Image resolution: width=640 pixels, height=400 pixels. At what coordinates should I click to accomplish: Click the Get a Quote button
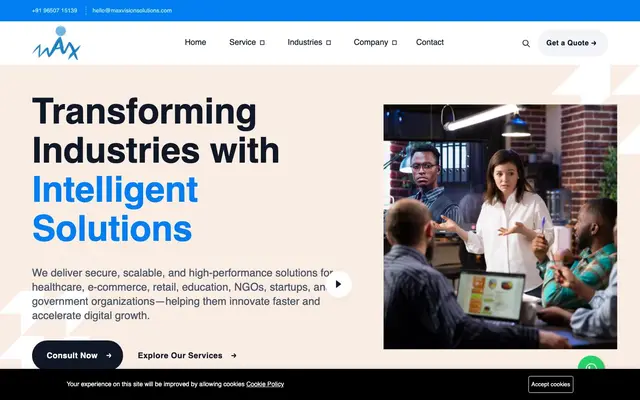coord(572,43)
